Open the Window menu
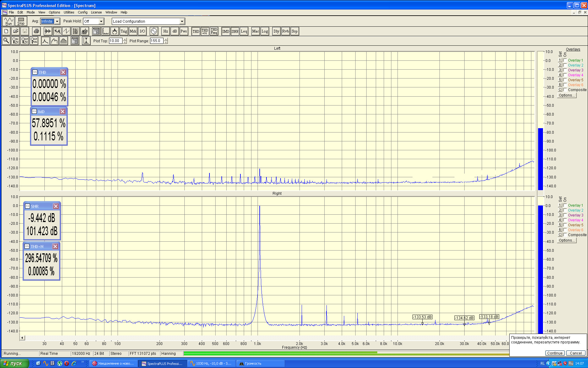This screenshot has height=368, width=588. tap(111, 12)
